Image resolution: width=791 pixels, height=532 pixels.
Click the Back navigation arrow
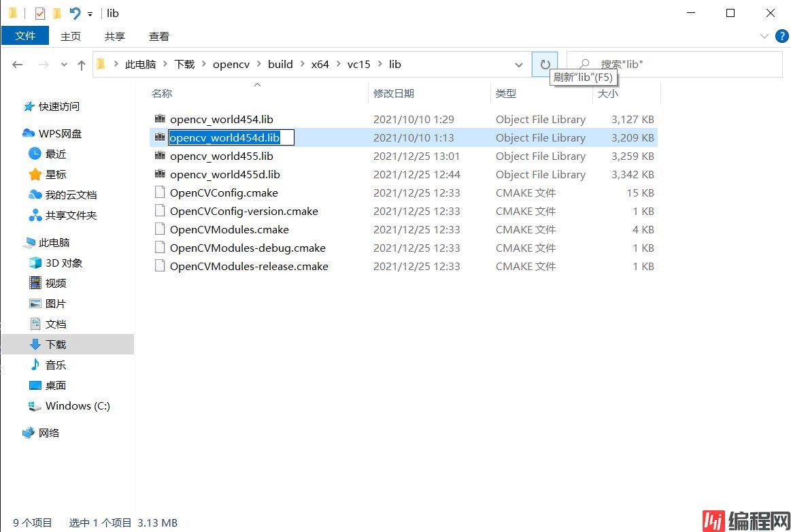[x=18, y=65]
